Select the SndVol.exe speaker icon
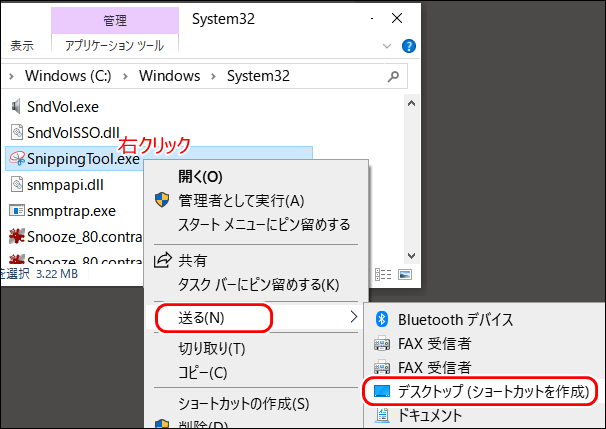 pos(16,106)
